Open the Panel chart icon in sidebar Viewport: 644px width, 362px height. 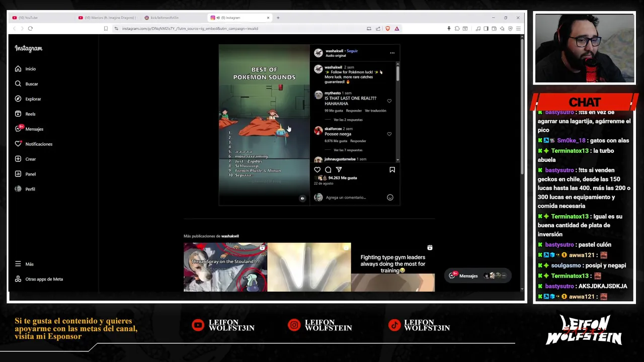click(18, 174)
